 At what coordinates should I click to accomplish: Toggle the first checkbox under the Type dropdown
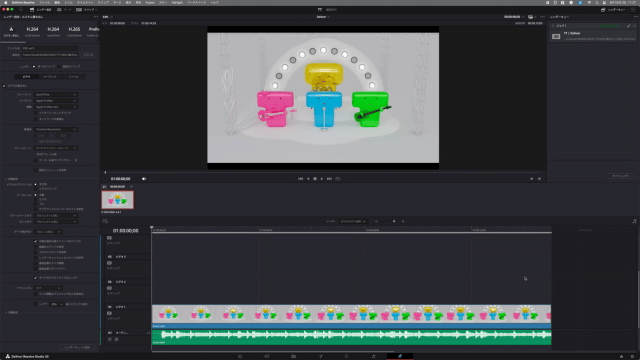click(36, 113)
